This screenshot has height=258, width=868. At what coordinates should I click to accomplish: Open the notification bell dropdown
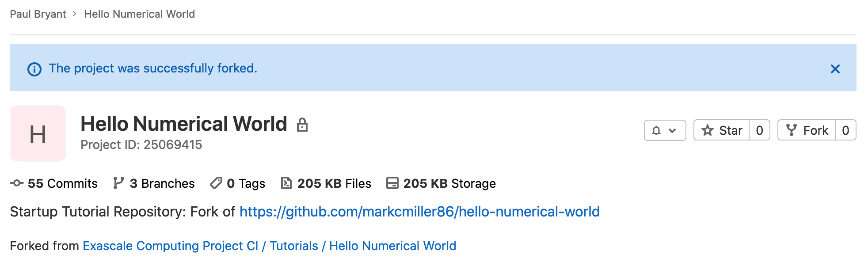665,130
